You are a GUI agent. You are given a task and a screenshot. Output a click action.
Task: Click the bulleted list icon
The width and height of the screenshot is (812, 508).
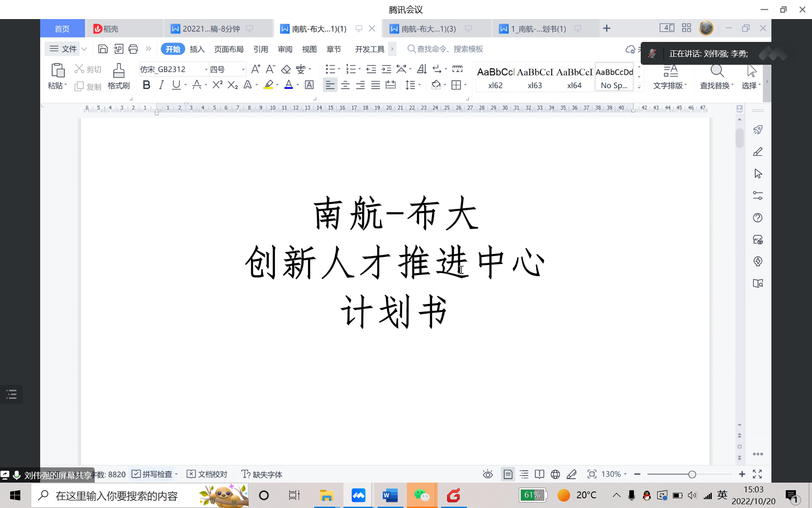pos(330,69)
